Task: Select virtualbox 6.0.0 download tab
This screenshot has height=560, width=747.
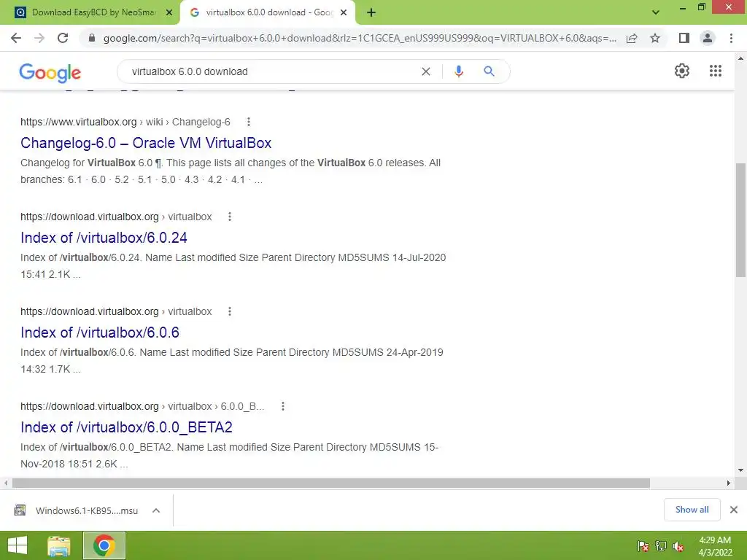Action: point(267,12)
